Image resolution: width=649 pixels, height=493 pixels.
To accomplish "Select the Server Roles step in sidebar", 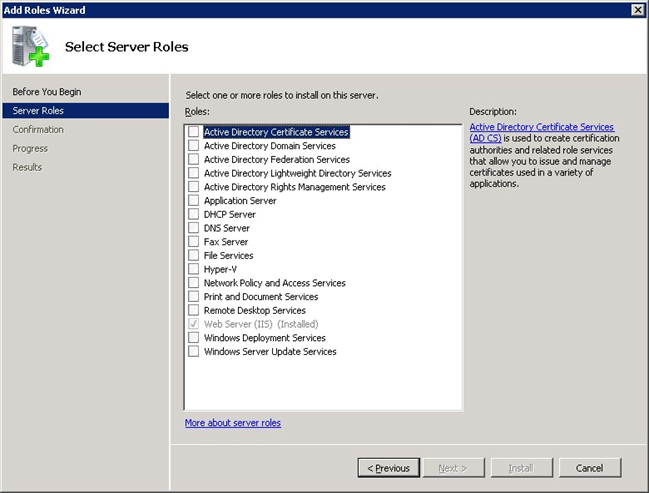I will (38, 111).
